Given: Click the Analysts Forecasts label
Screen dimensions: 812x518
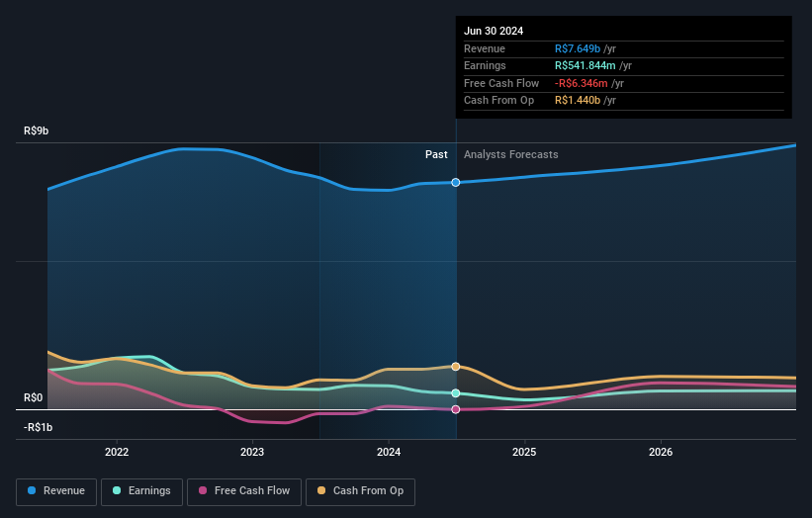Looking at the screenshot, I should click(511, 155).
